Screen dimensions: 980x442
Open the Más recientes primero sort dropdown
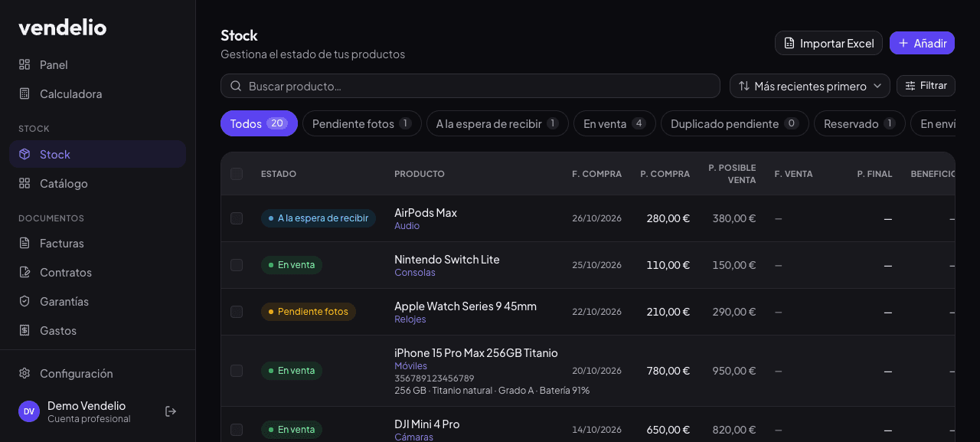coord(810,86)
